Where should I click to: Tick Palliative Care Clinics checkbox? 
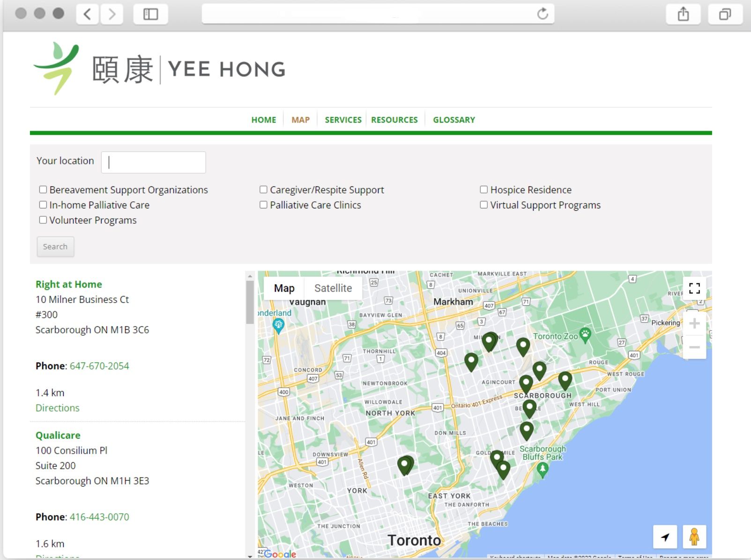click(263, 205)
